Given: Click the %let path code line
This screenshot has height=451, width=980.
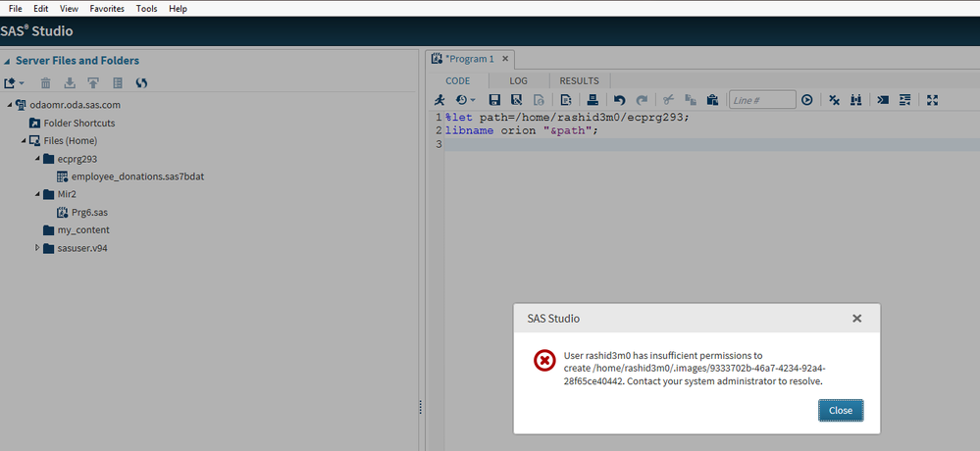Looking at the screenshot, I should (x=566, y=117).
